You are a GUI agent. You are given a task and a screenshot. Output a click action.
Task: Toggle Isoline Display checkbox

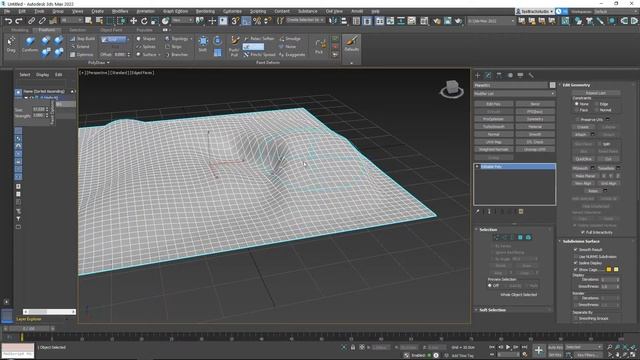(576, 263)
